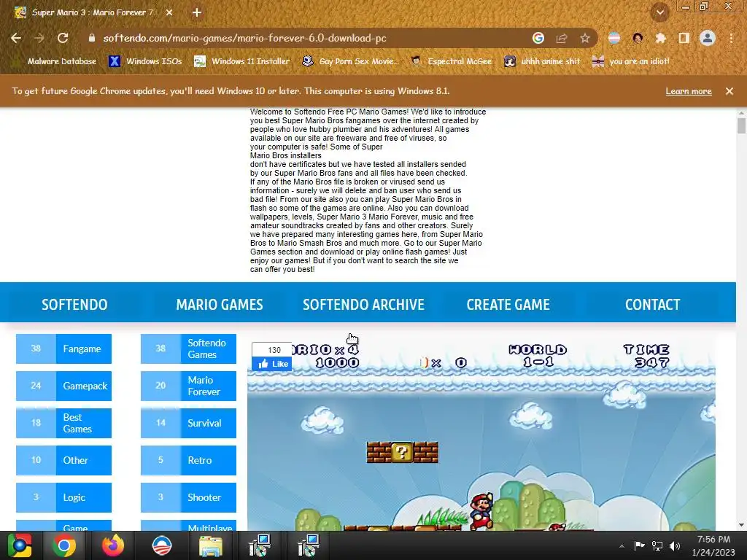Click the scrollbar down arrow
The height and width of the screenshot is (560, 747).
pos(741,525)
